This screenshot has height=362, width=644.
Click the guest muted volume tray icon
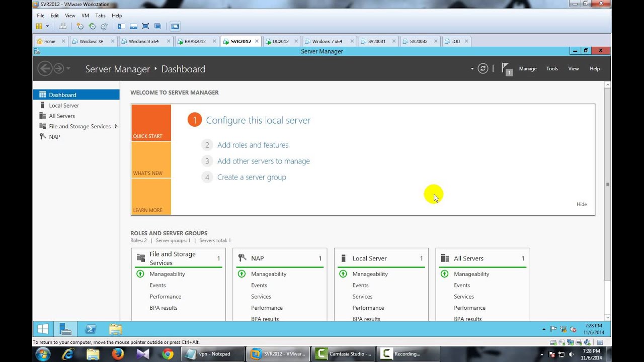pos(573,329)
